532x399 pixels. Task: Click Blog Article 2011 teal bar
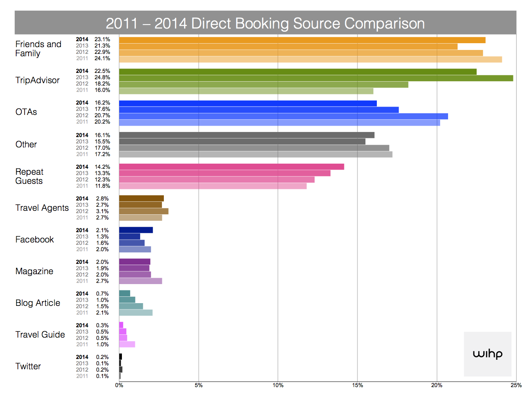point(136,313)
